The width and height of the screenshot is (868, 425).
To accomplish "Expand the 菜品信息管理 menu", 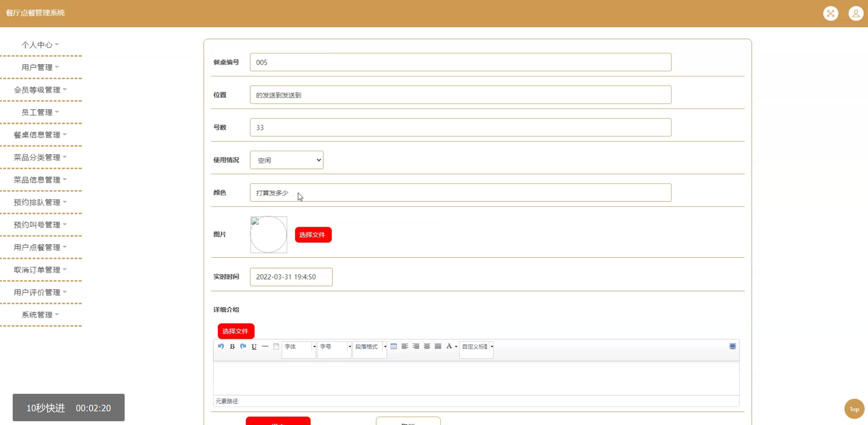I will [x=40, y=180].
